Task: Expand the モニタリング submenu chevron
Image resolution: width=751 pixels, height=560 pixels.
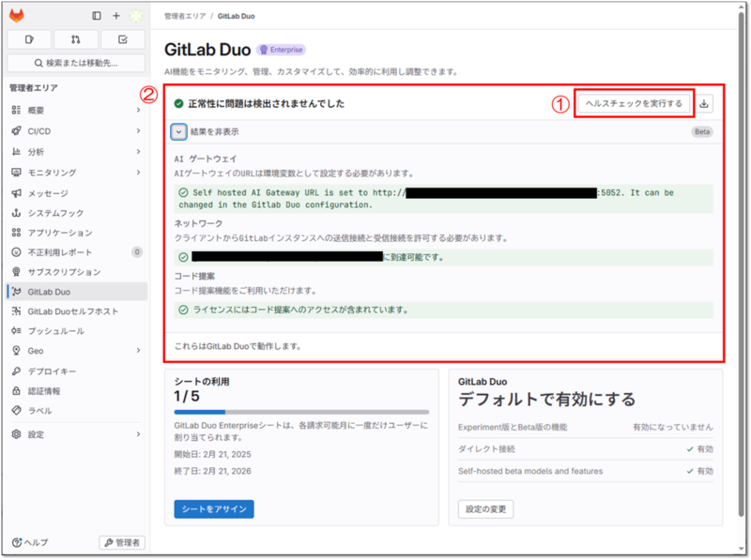Action: click(x=138, y=173)
